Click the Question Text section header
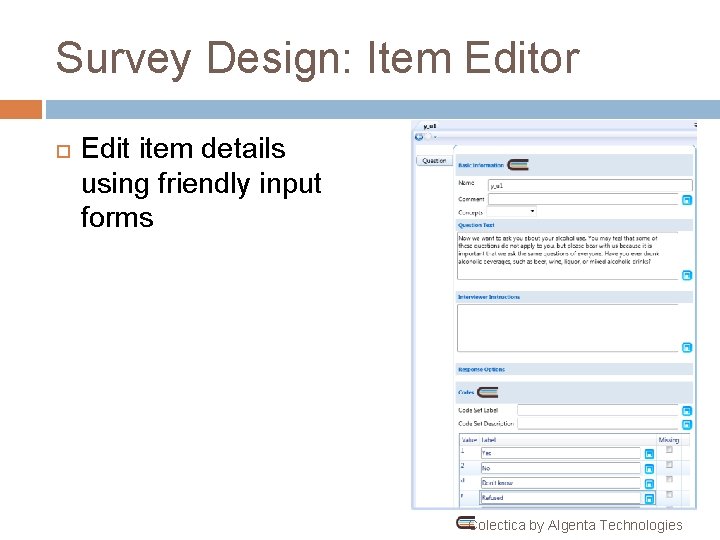This screenshot has width=720, height=540. coord(574,225)
